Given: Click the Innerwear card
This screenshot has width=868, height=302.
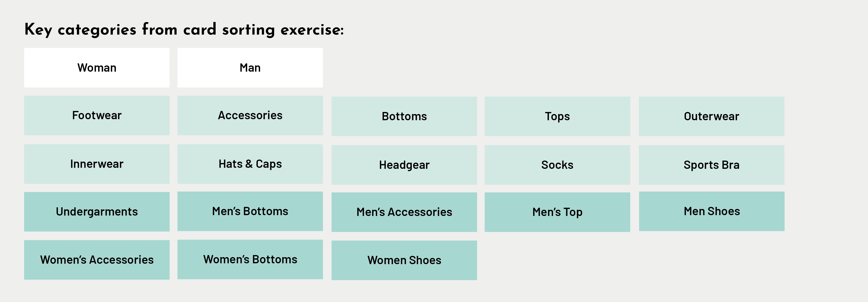Looking at the screenshot, I should click(x=97, y=164).
